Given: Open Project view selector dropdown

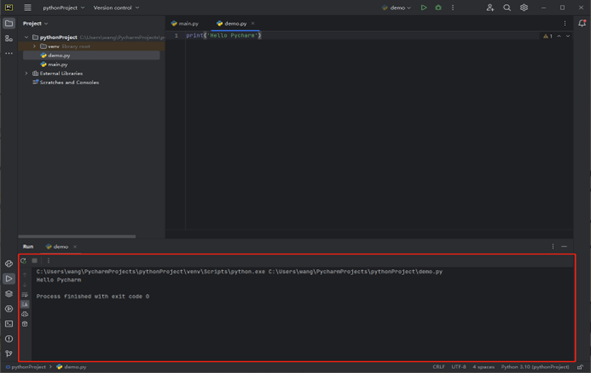Looking at the screenshot, I should pyautogui.click(x=35, y=23).
